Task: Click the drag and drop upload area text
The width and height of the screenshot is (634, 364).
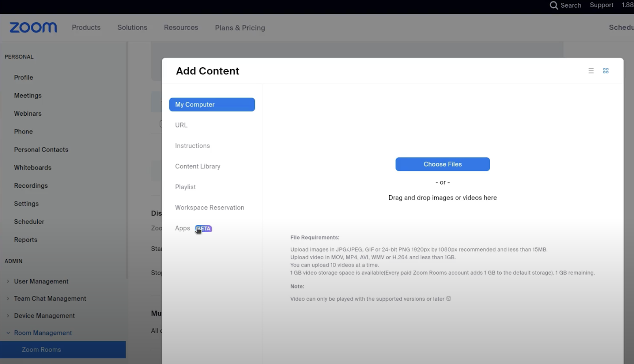Action: [x=443, y=198]
